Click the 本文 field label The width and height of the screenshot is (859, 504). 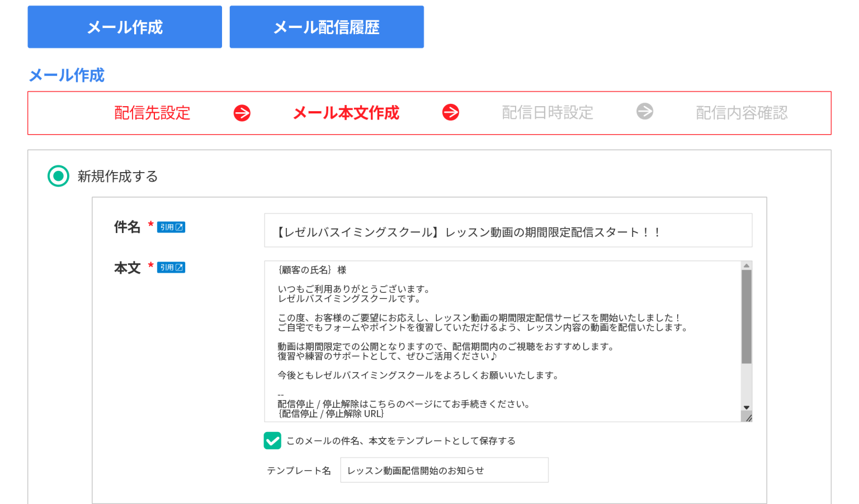click(x=128, y=268)
